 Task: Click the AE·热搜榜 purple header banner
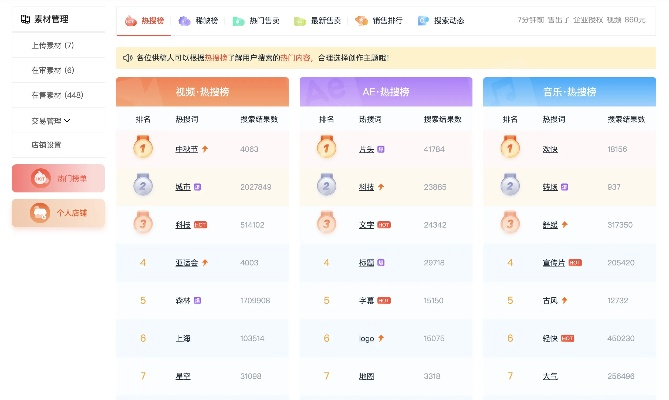coord(386,91)
